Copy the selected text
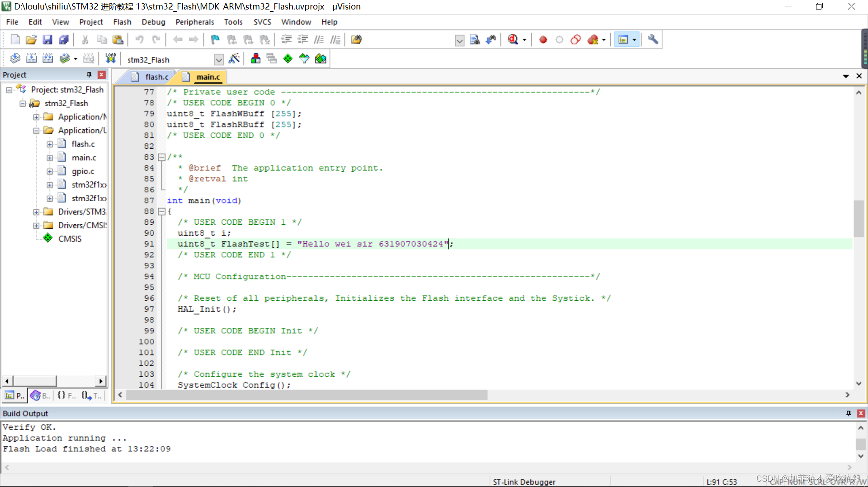Screen dimensions: 868x487 [x=102, y=39]
